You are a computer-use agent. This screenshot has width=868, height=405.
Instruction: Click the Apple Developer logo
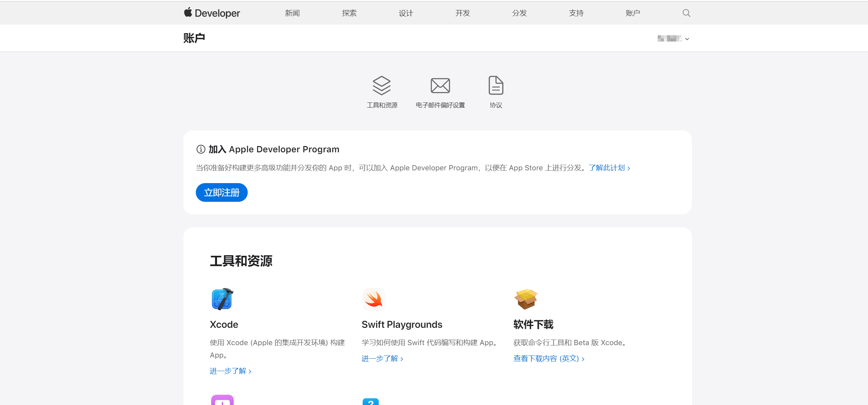click(x=212, y=13)
